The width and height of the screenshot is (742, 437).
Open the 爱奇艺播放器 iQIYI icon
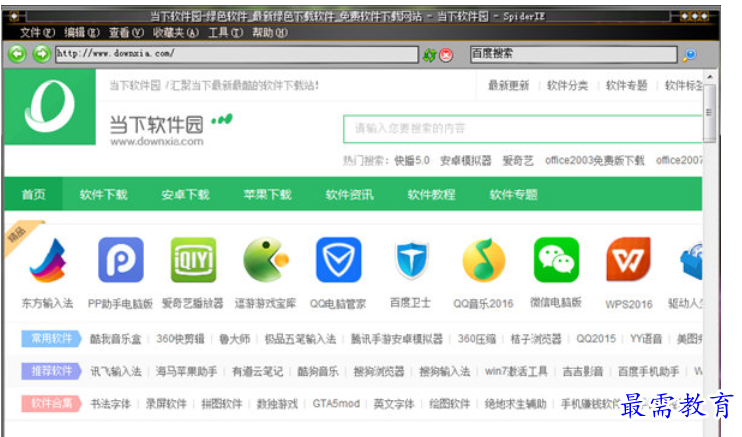click(193, 260)
